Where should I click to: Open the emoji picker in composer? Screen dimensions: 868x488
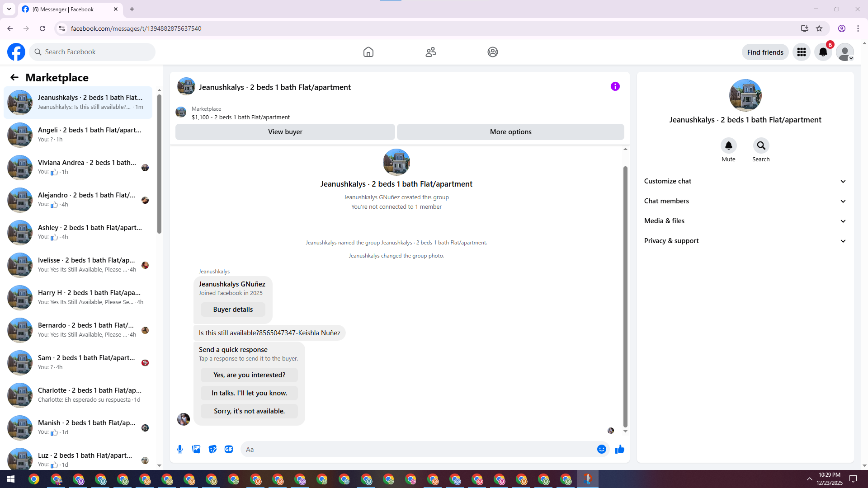tap(601, 449)
